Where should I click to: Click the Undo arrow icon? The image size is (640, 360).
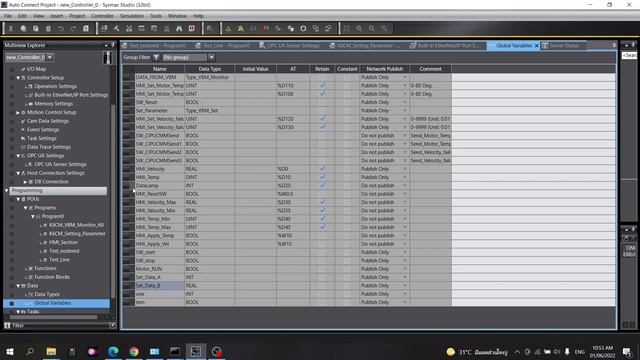pos(61,29)
